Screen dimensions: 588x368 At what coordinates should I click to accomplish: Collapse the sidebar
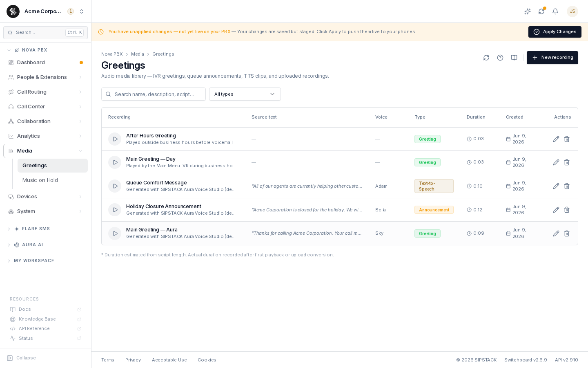click(x=22, y=358)
